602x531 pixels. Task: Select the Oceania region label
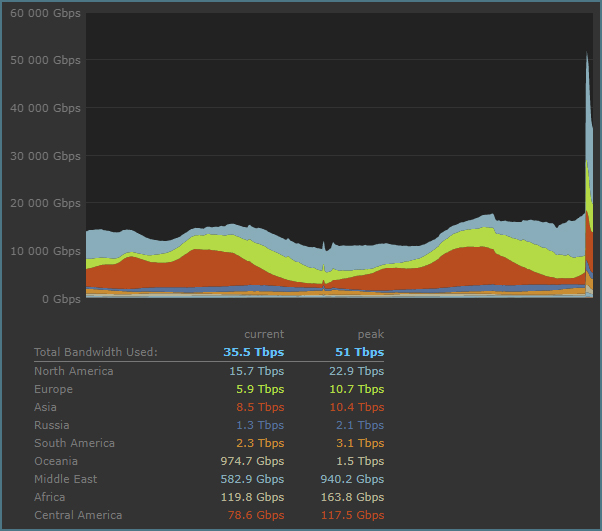tap(56, 461)
